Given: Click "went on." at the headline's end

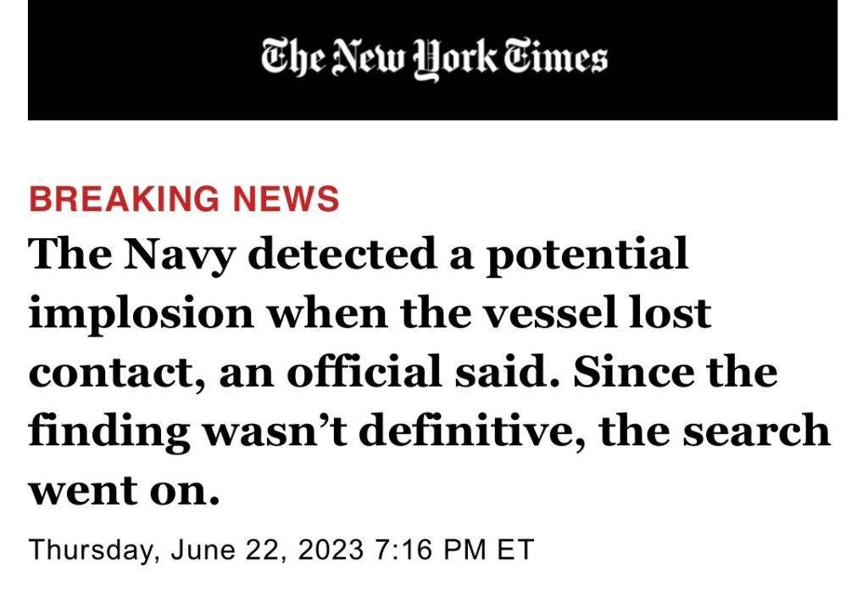Looking at the screenshot, I should point(124,489).
